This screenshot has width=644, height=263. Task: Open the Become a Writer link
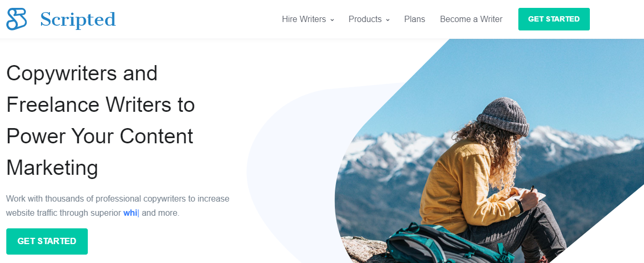coord(471,19)
